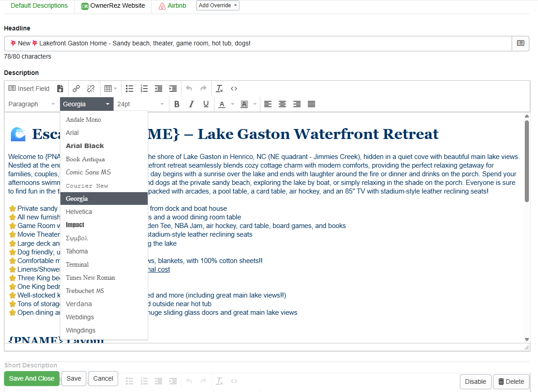This screenshot has width=538, height=392.
Task: Click the clear formatting icon
Action: (x=219, y=89)
